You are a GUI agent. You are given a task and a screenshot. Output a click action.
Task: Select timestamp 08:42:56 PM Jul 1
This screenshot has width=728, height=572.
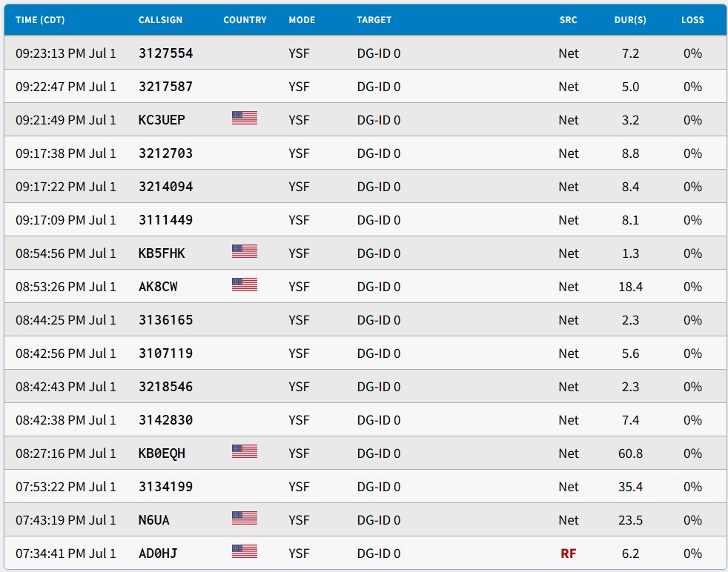65,353
